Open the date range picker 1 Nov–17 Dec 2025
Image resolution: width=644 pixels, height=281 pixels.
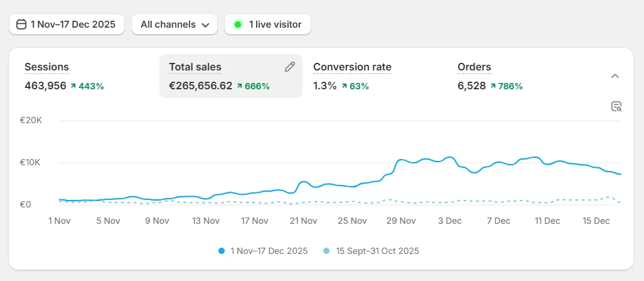pyautogui.click(x=67, y=25)
